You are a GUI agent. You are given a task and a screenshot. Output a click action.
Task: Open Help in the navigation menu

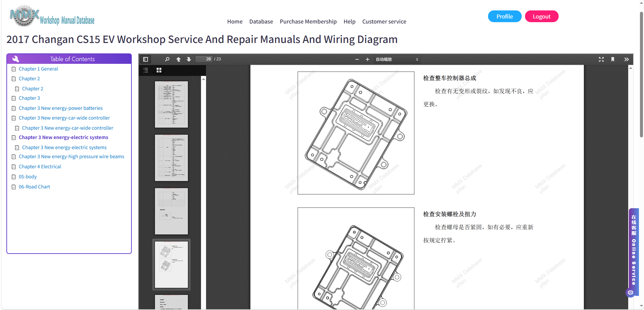(x=350, y=21)
